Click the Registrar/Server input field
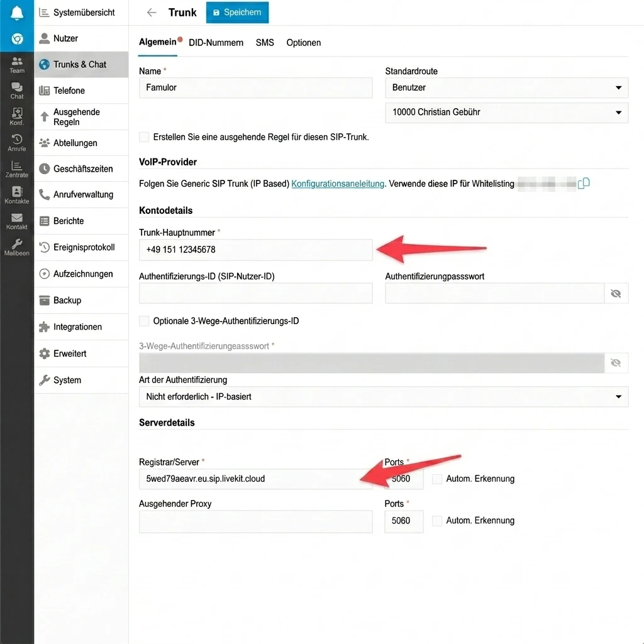This screenshot has width=644, height=644. pyautogui.click(x=256, y=479)
